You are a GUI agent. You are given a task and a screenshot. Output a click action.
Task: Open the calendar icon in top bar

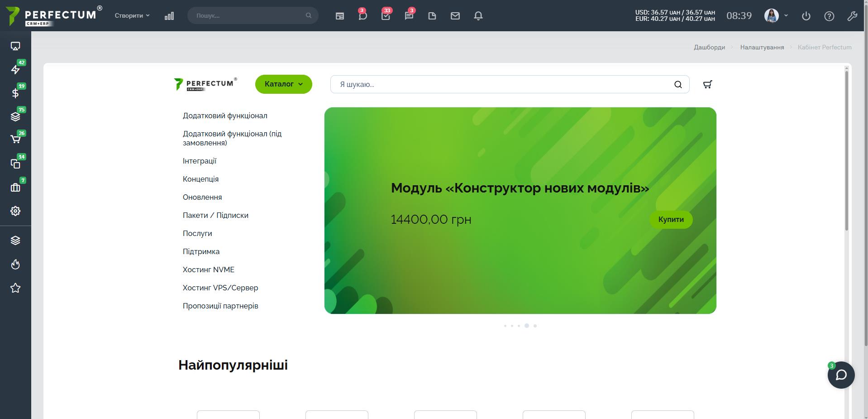[340, 16]
